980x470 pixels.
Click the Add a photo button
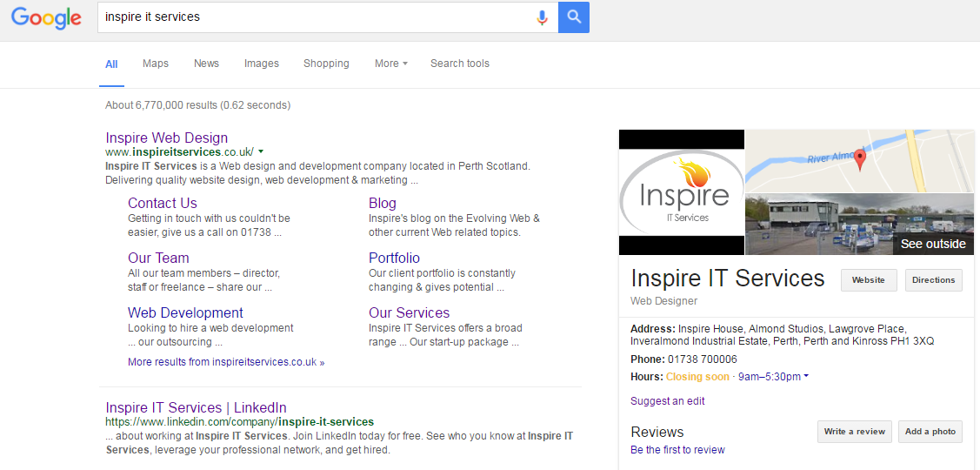930,431
